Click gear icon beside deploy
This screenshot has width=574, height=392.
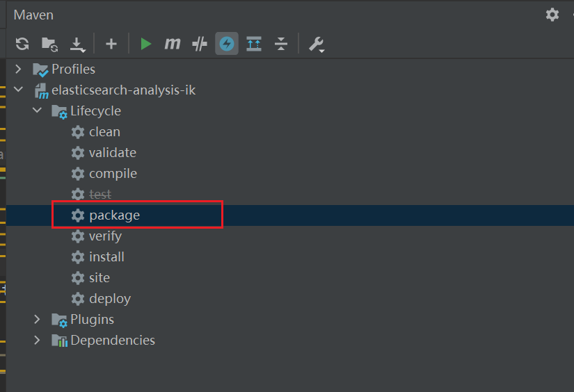click(78, 299)
